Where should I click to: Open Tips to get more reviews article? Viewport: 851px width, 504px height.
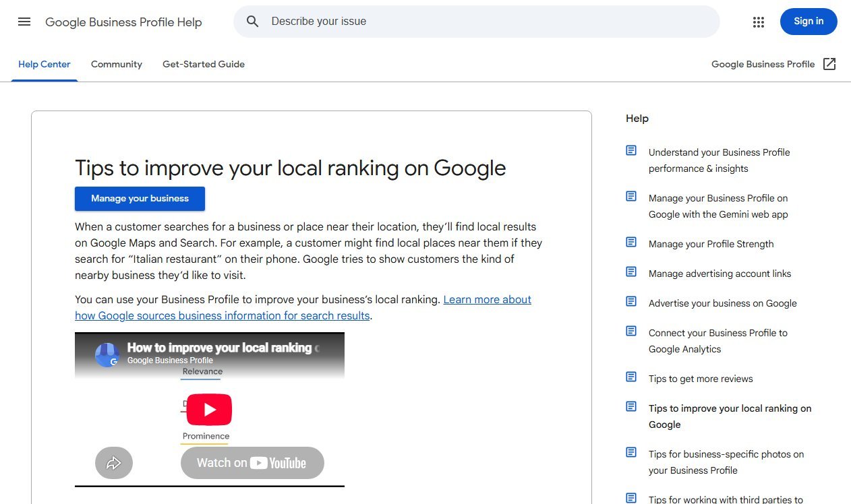point(701,379)
